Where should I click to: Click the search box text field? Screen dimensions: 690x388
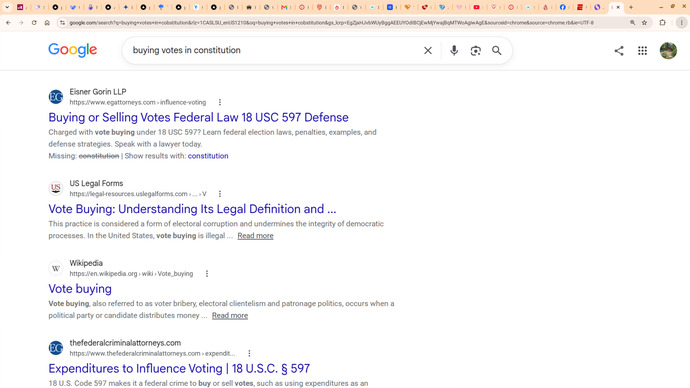(273, 50)
